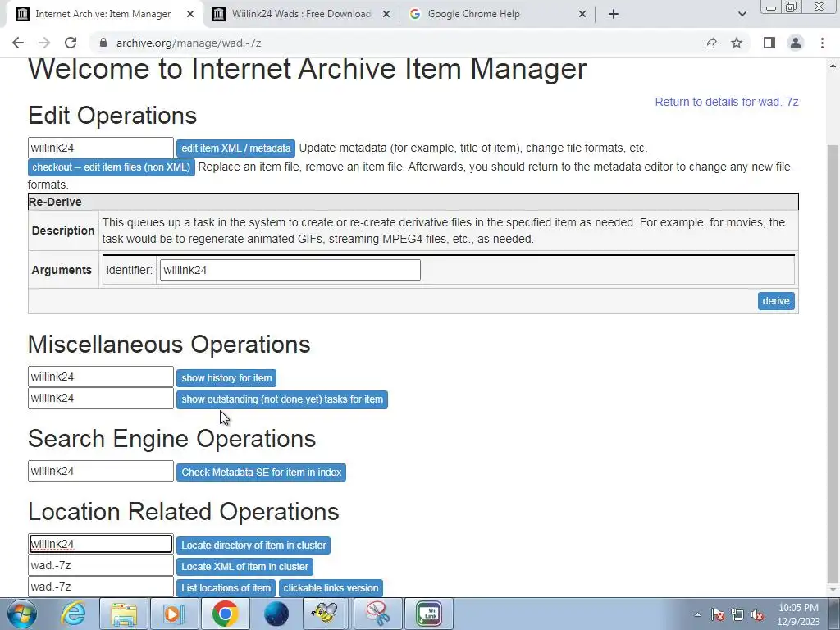This screenshot has width=840, height=630.
Task: Click Check Metadata SE for item button
Action: (x=262, y=472)
